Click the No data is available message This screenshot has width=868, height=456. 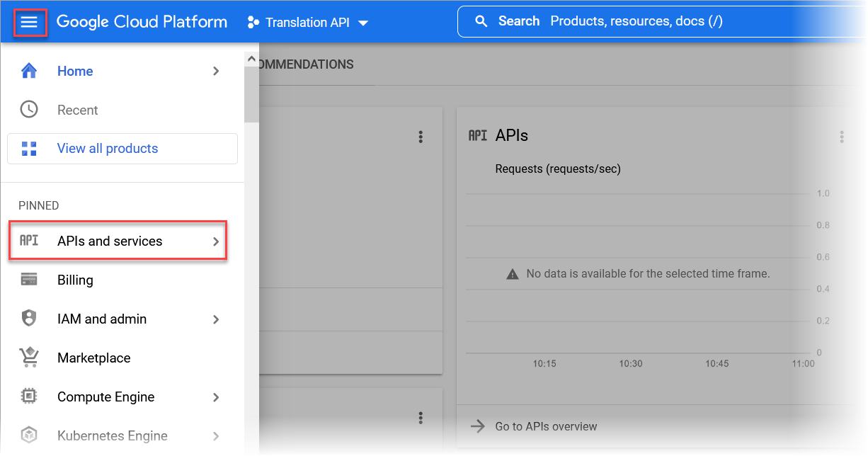648,273
